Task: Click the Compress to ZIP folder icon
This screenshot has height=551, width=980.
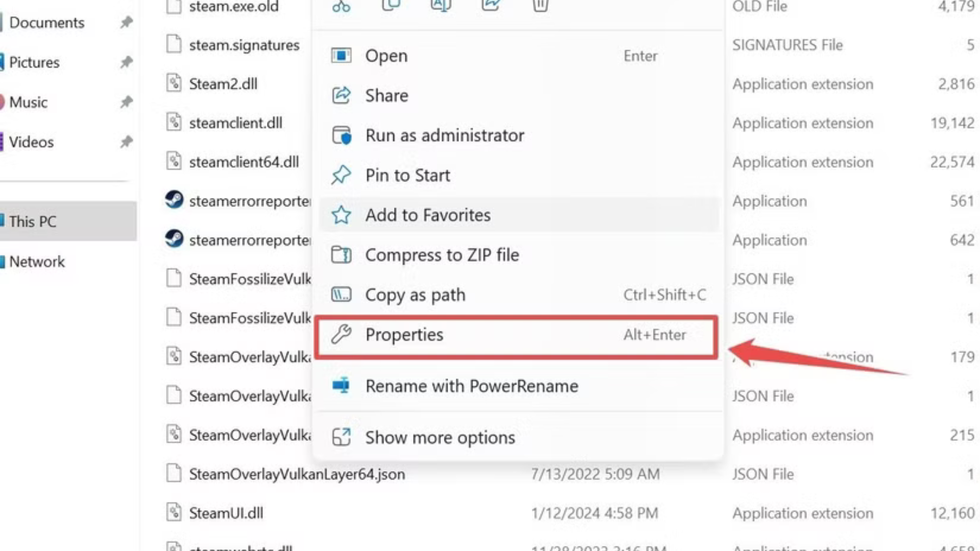Action: coord(341,255)
